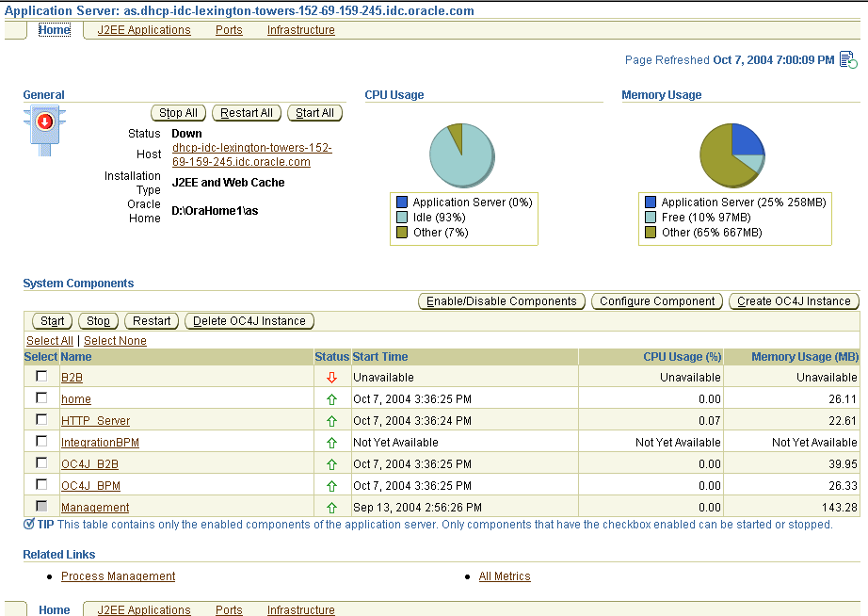Open the top Ports tab
868x616 pixels.
click(229, 30)
